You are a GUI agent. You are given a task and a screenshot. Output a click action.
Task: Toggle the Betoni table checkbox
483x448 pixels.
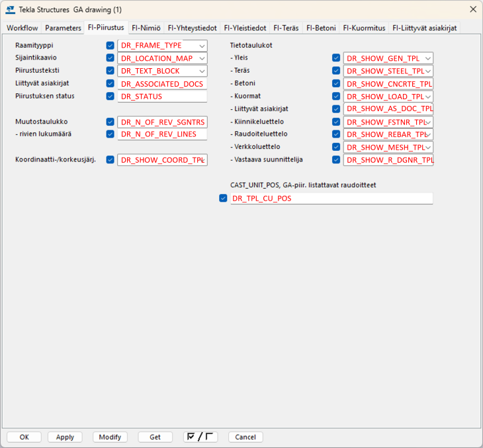[x=336, y=83]
